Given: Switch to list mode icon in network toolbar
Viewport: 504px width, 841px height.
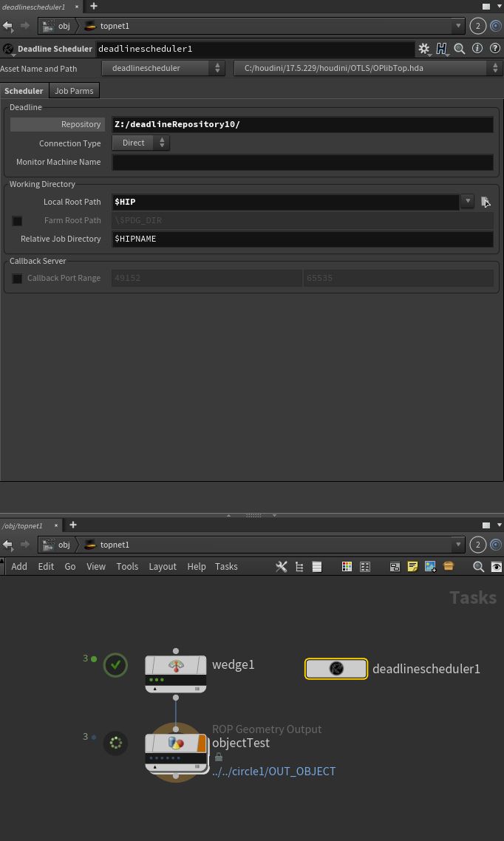Looking at the screenshot, I should tap(317, 566).
